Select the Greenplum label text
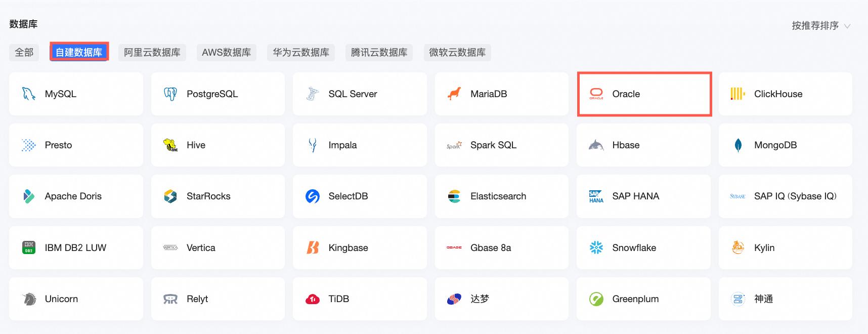 [x=635, y=299]
